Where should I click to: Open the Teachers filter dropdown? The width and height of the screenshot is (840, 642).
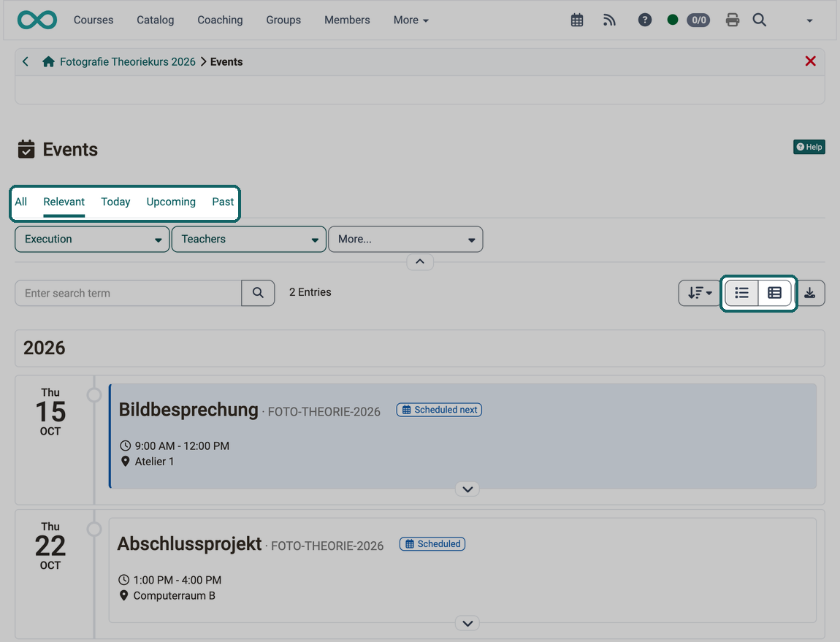click(248, 239)
